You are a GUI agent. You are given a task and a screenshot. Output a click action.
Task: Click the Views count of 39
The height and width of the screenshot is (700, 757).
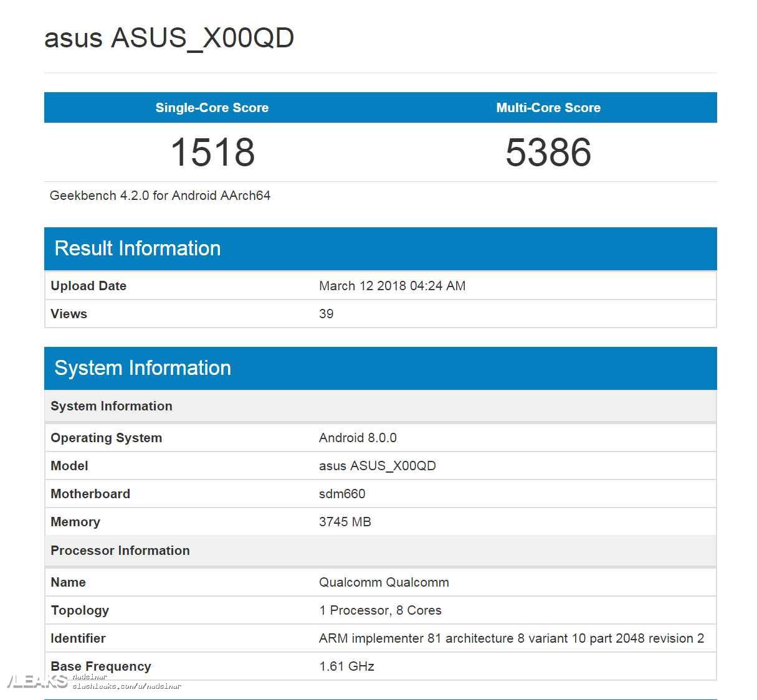tap(326, 313)
